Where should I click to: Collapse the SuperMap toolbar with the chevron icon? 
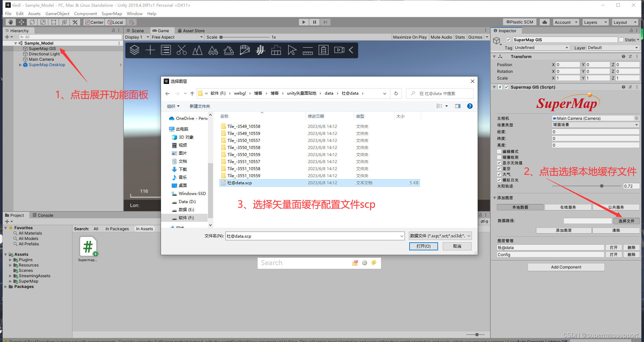[x=351, y=50]
